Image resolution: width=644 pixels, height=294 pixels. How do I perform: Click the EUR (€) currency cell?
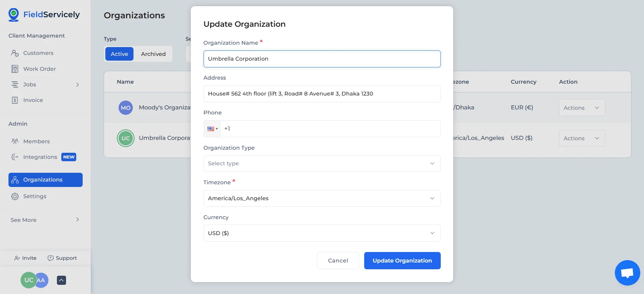(522, 107)
